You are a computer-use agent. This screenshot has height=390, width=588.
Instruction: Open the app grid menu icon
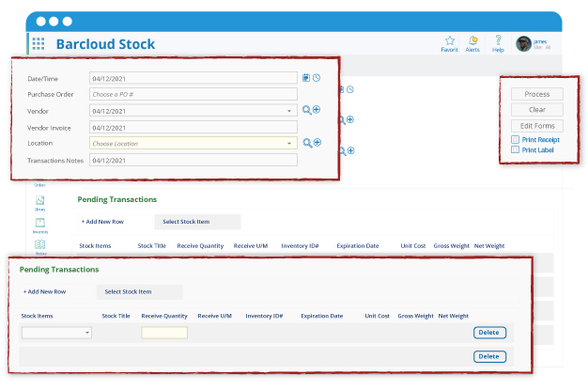click(39, 43)
